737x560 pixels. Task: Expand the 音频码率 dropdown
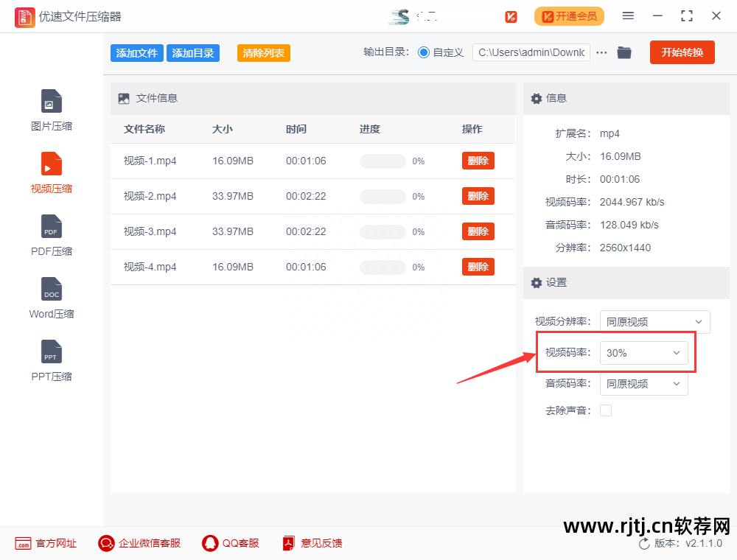643,384
